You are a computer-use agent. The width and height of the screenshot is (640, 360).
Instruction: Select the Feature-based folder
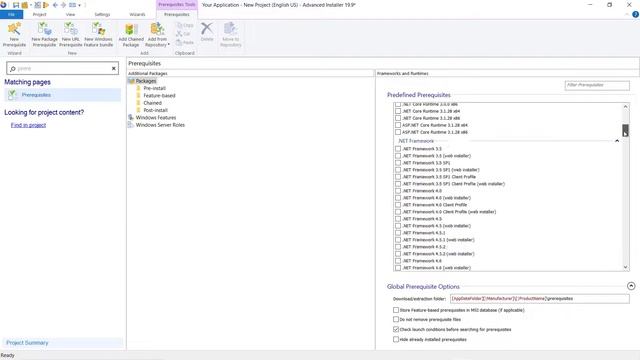pyautogui.click(x=159, y=96)
